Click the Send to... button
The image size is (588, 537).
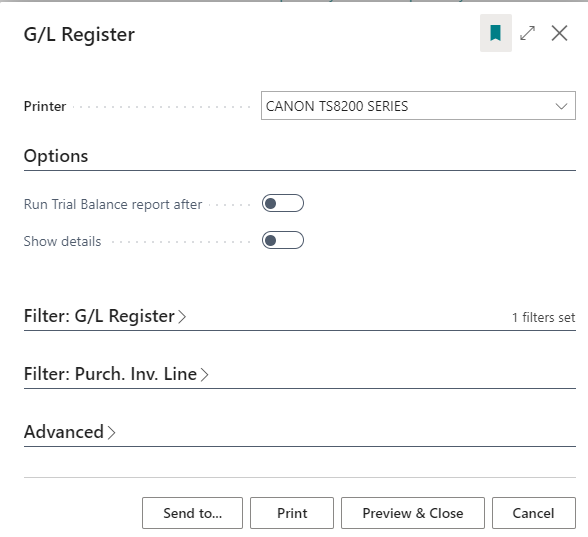point(192,513)
